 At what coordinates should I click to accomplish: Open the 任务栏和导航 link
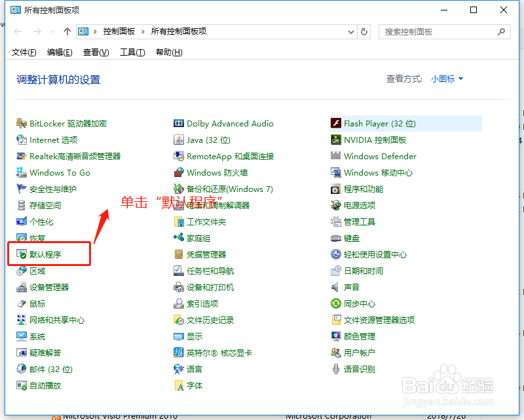point(210,271)
